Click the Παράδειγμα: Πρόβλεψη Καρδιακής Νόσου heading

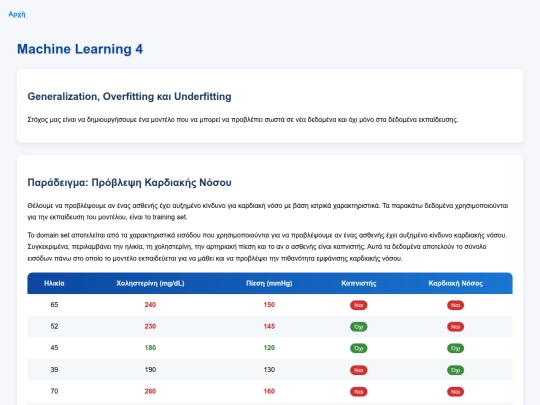tap(129, 182)
